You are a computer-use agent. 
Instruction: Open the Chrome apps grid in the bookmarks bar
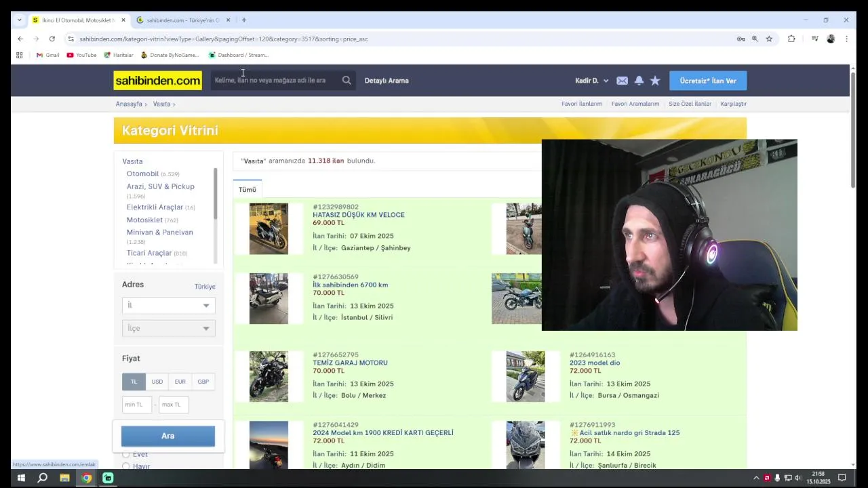point(20,55)
